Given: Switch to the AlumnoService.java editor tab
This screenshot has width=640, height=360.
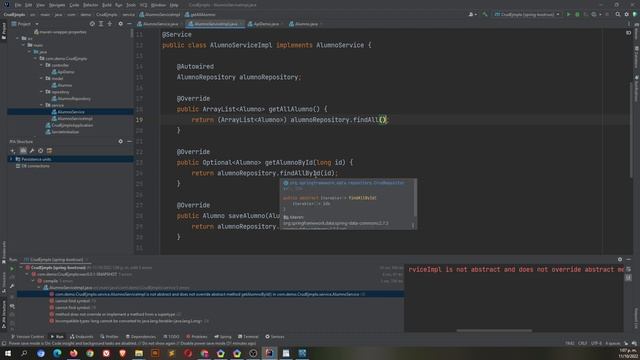Looking at the screenshot, I should (x=158, y=24).
